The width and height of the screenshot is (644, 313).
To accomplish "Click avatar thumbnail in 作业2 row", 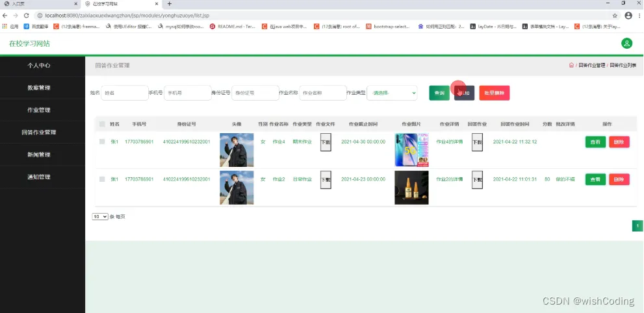I will pos(237,188).
